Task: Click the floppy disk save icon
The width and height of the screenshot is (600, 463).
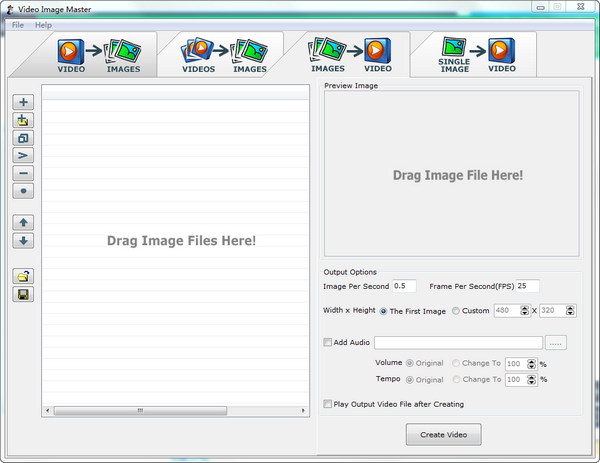Action: pos(24,294)
